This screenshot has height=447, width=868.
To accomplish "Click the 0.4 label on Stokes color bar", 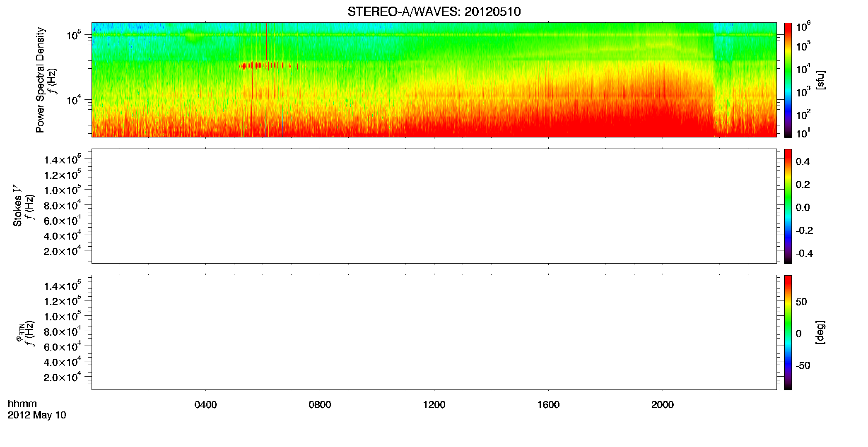I will coord(803,162).
